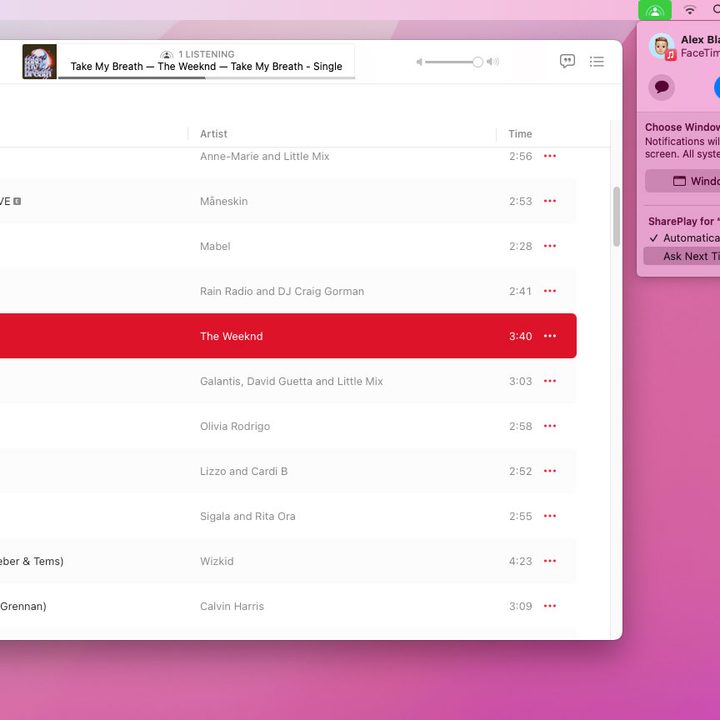Click the Lizzo and Cardi B artist text
The width and height of the screenshot is (720, 720).
(x=243, y=471)
